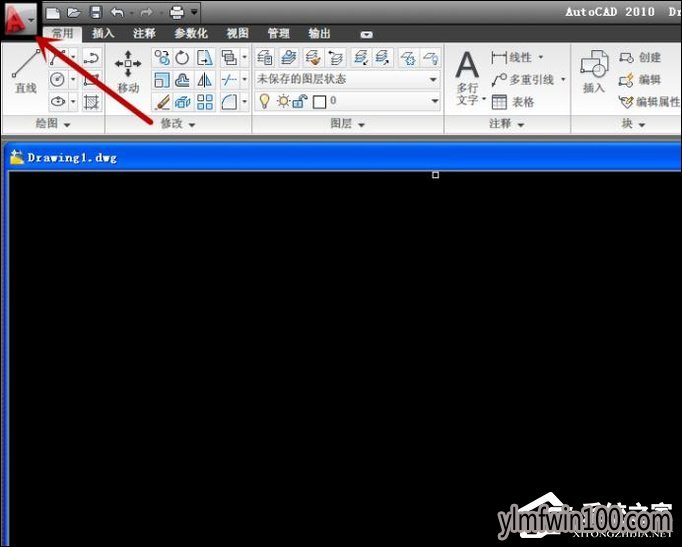
Task: Select the Multiline Text (多行文字) tool
Action: click(467, 78)
